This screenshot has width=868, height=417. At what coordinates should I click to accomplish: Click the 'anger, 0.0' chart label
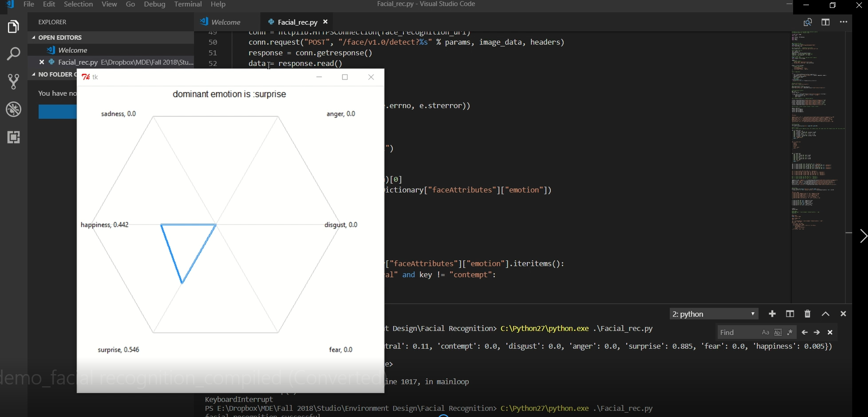click(341, 114)
